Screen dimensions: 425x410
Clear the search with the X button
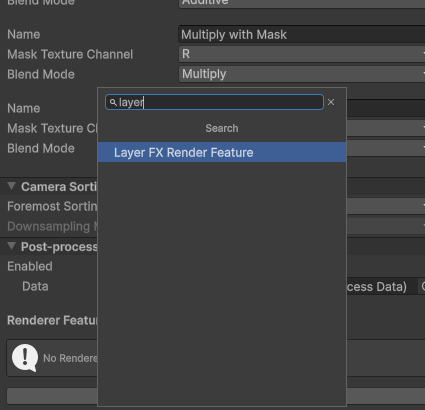pos(331,102)
